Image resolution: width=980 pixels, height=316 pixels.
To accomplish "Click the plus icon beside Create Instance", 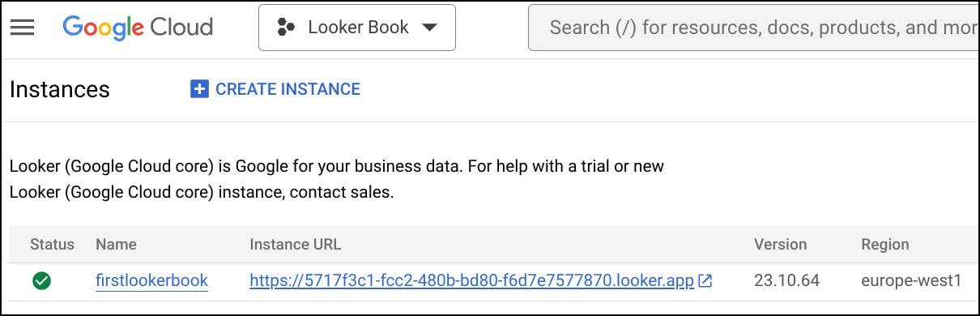I will tap(199, 89).
